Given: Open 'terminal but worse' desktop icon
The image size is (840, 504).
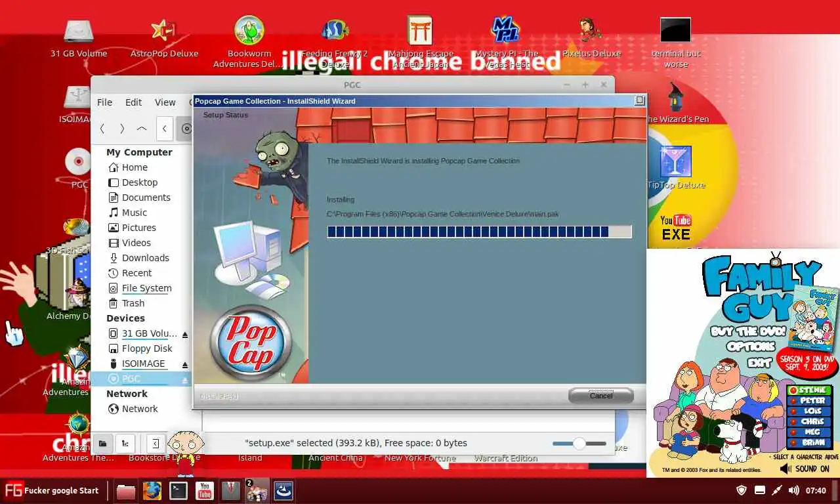Looking at the screenshot, I should pos(675,42).
